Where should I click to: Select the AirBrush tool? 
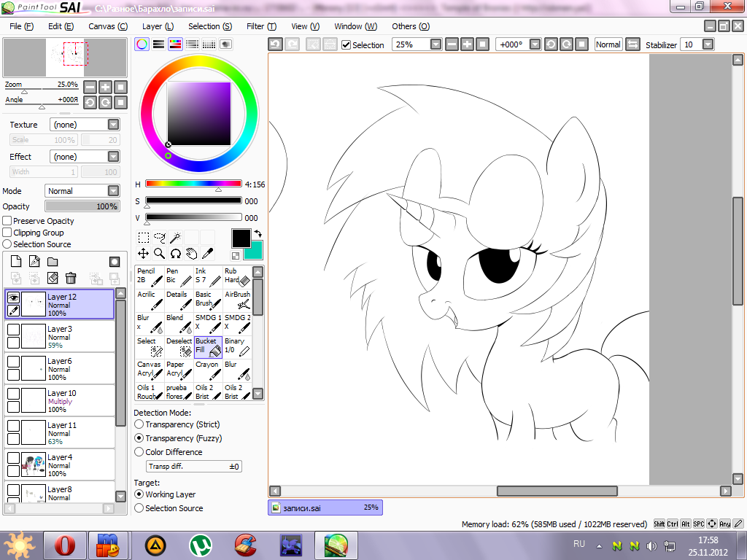tap(237, 300)
